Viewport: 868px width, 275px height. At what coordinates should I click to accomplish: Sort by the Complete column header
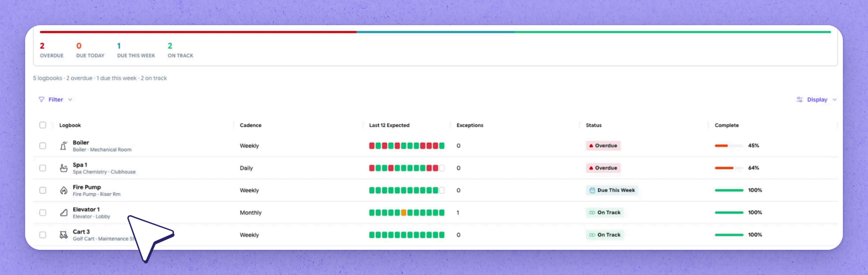tap(726, 125)
